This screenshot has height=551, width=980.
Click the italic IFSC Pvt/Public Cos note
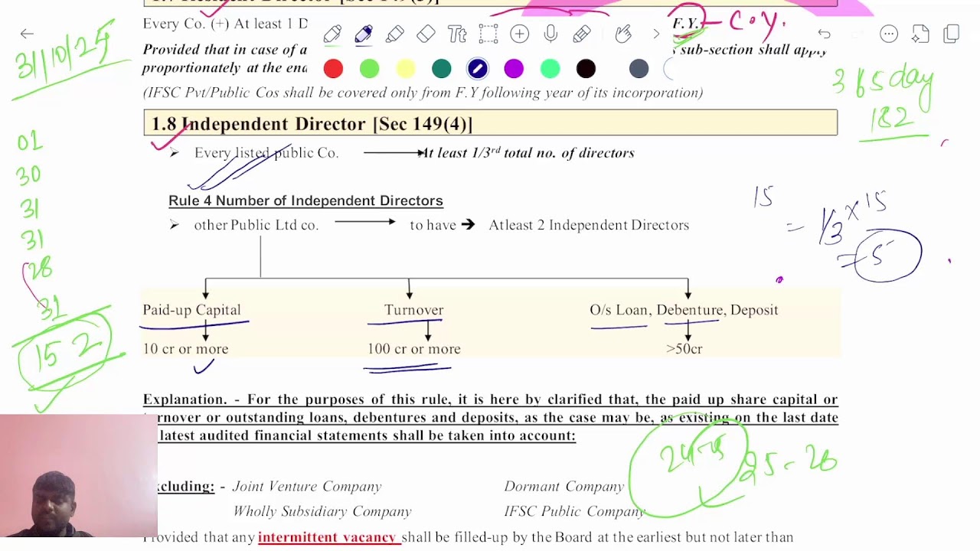click(x=423, y=93)
